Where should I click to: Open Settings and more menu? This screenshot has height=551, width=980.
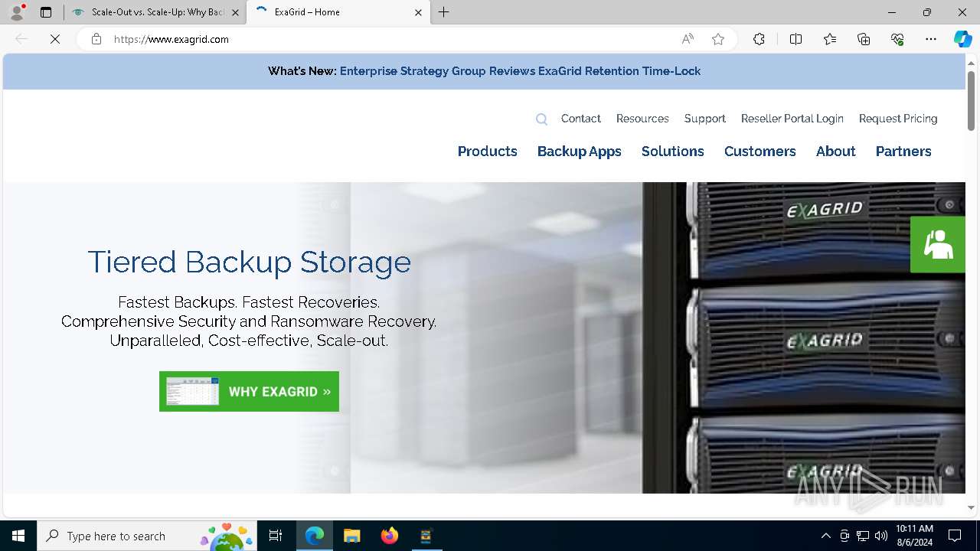pos(931,39)
